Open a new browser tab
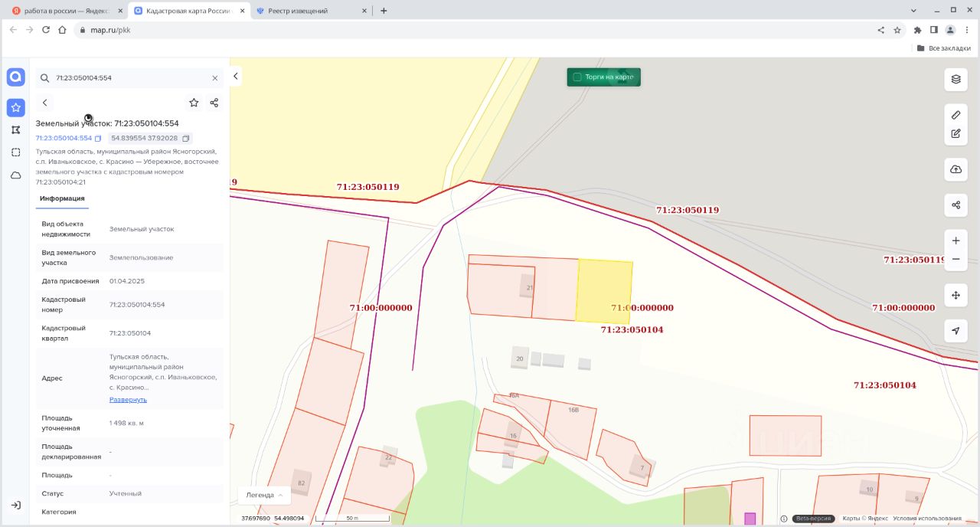This screenshot has height=527, width=980. (384, 11)
